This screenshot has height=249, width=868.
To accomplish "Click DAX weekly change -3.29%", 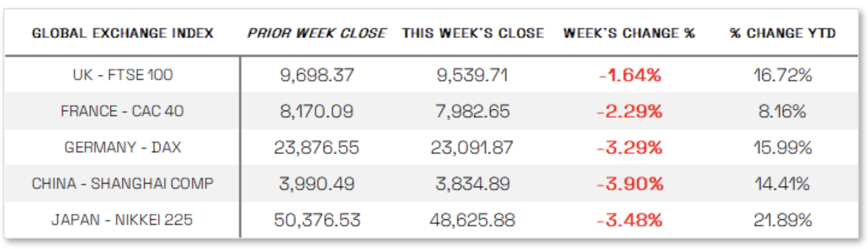I will click(629, 147).
